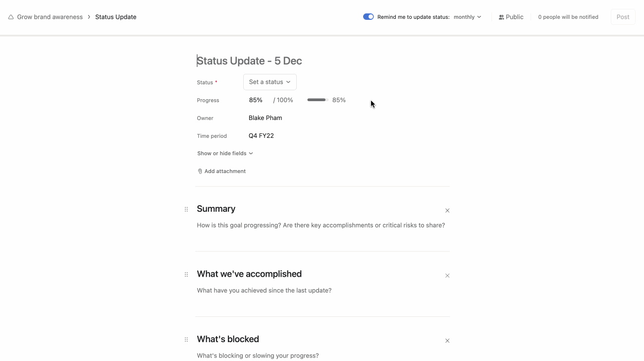Open the monthly reminder frequency dropdown
This screenshot has height=361, width=644.
tap(467, 16)
